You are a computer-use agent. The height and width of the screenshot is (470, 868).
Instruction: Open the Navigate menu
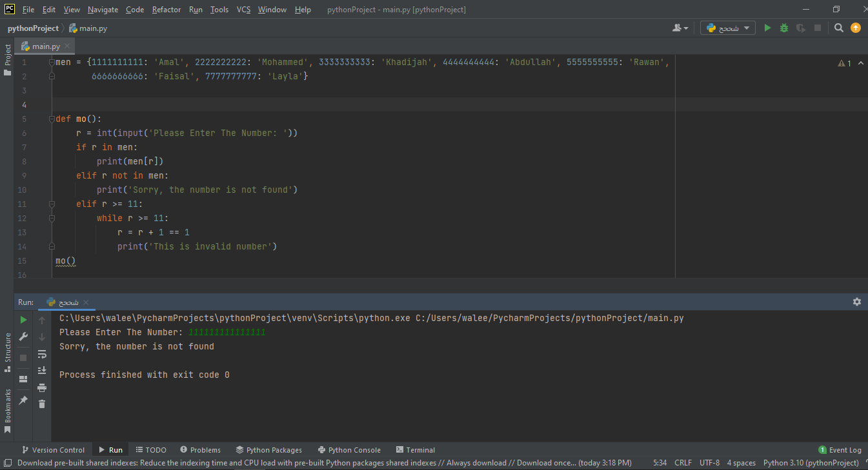tap(103, 10)
